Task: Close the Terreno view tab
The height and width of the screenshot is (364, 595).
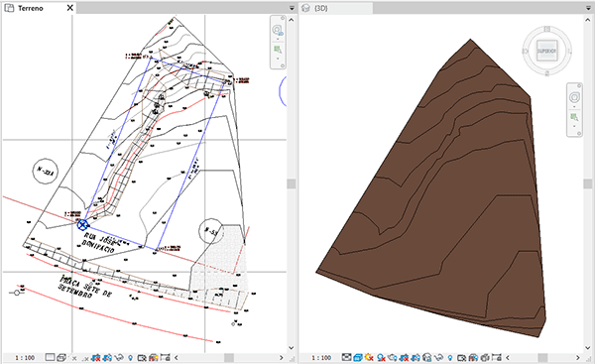Action: [x=69, y=8]
